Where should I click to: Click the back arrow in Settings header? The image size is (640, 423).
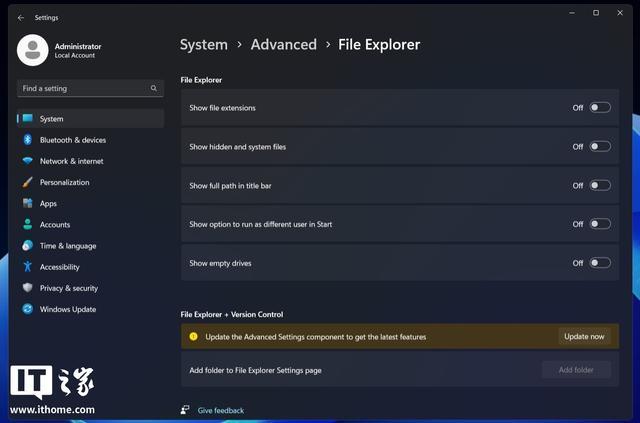(x=21, y=17)
